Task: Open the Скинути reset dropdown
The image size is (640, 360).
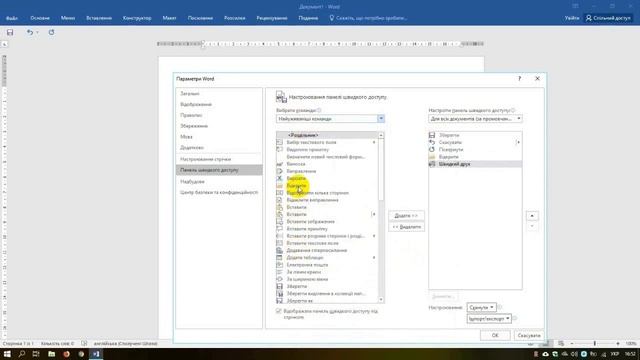Action: pos(482,307)
